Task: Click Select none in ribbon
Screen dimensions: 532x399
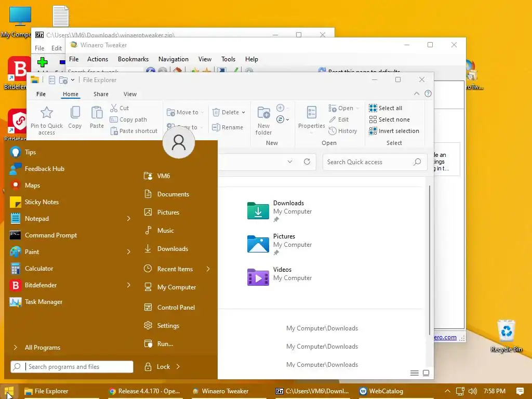Action: 389,119
